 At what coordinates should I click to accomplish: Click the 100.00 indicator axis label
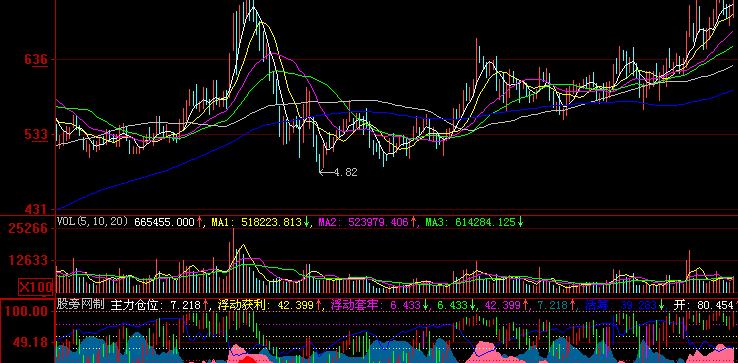pyautogui.click(x=27, y=311)
